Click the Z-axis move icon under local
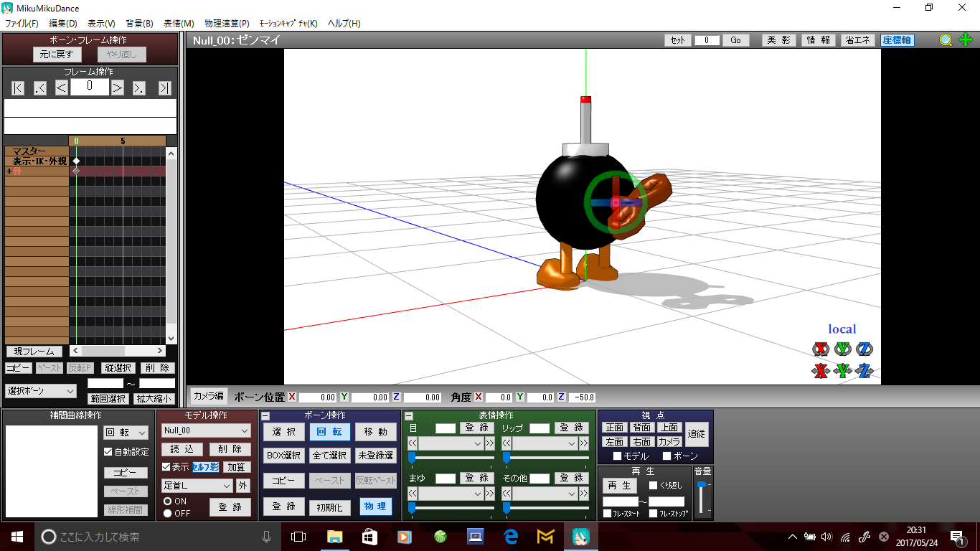Image resolution: width=980 pixels, height=551 pixels. [x=864, y=370]
